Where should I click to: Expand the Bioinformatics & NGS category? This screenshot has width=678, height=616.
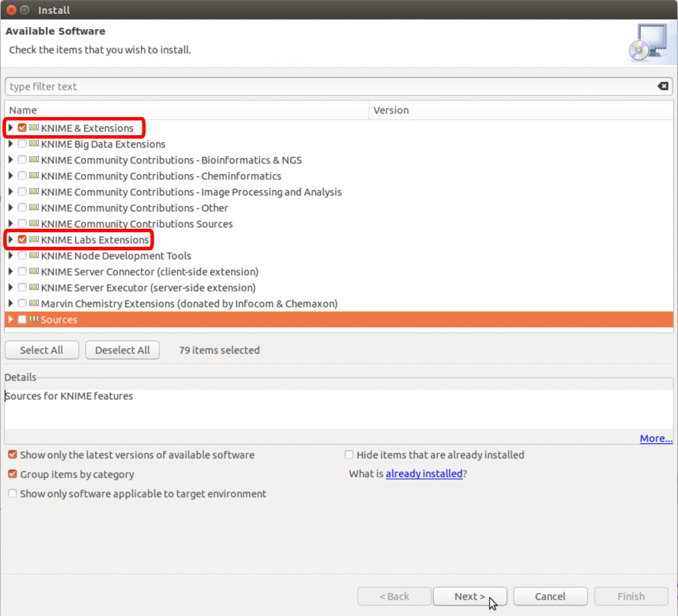11,160
